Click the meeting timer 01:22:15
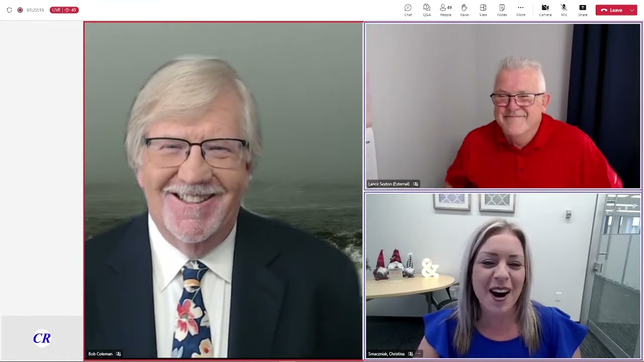Image resolution: width=644 pixels, height=362 pixels. pyautogui.click(x=35, y=10)
